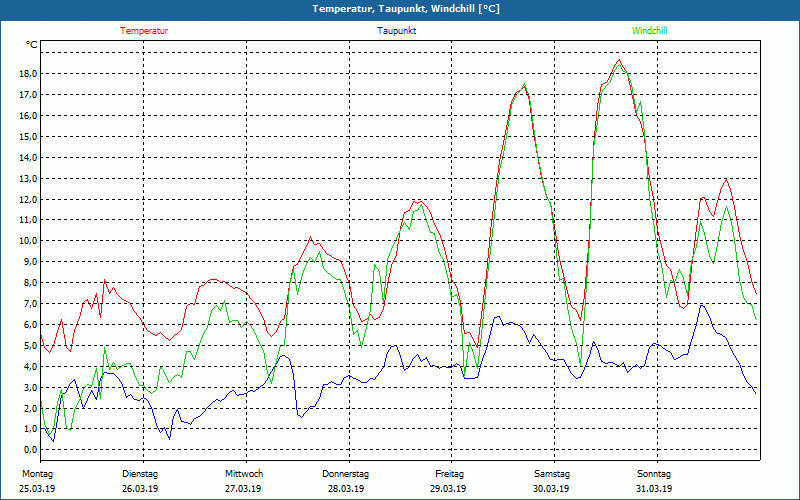Click the red Temperatur legend label
The image size is (800, 500).
pos(144,31)
